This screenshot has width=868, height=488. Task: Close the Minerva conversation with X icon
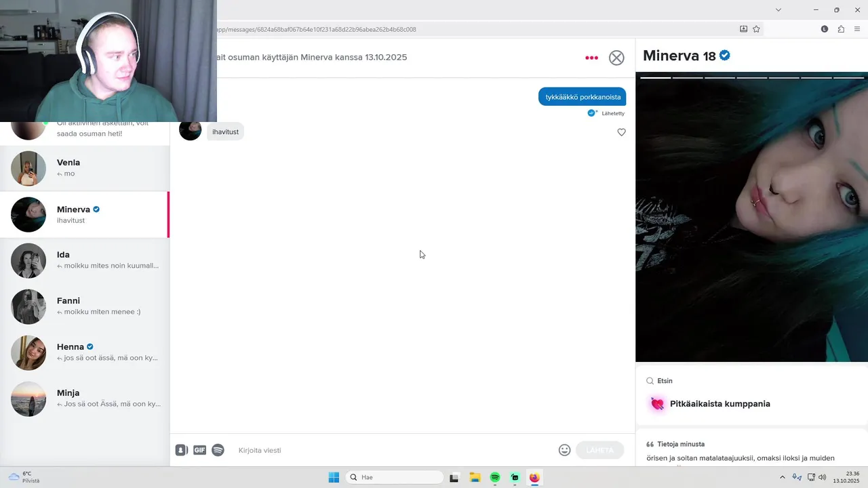point(616,58)
